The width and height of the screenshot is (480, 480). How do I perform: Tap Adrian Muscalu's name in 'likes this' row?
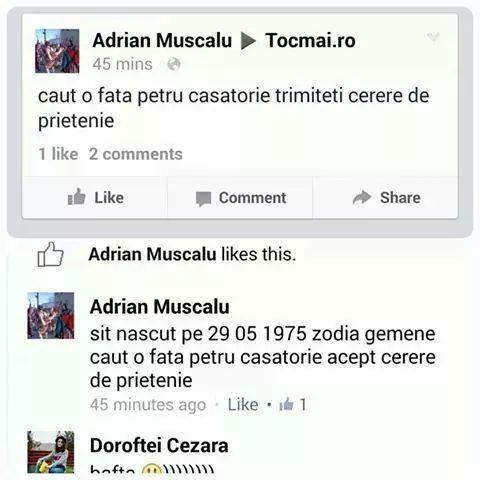(x=153, y=254)
